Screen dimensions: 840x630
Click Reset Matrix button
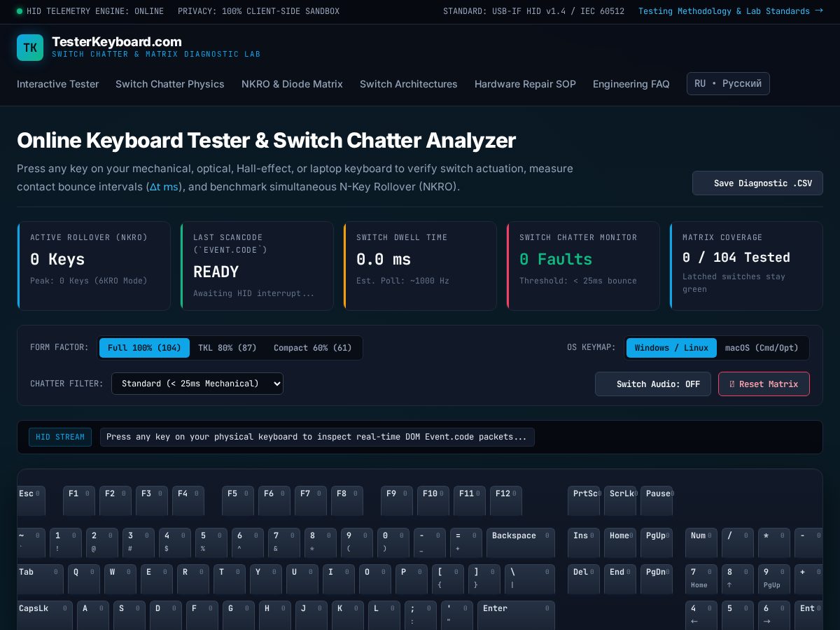point(764,384)
